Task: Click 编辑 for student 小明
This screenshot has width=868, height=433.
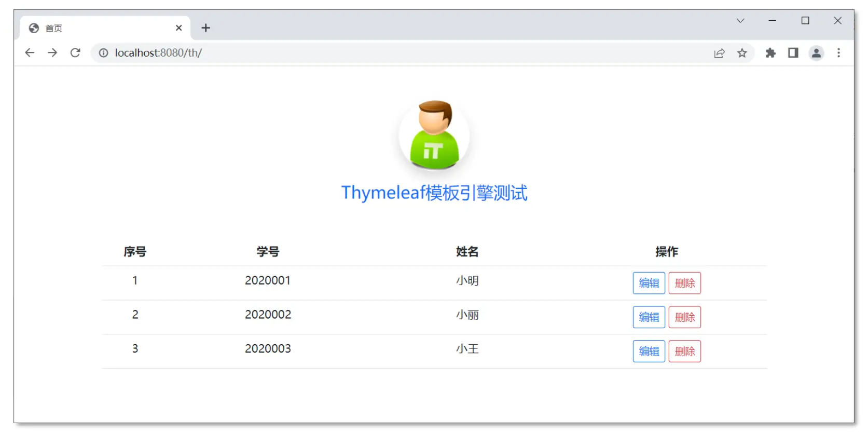Action: coord(649,283)
